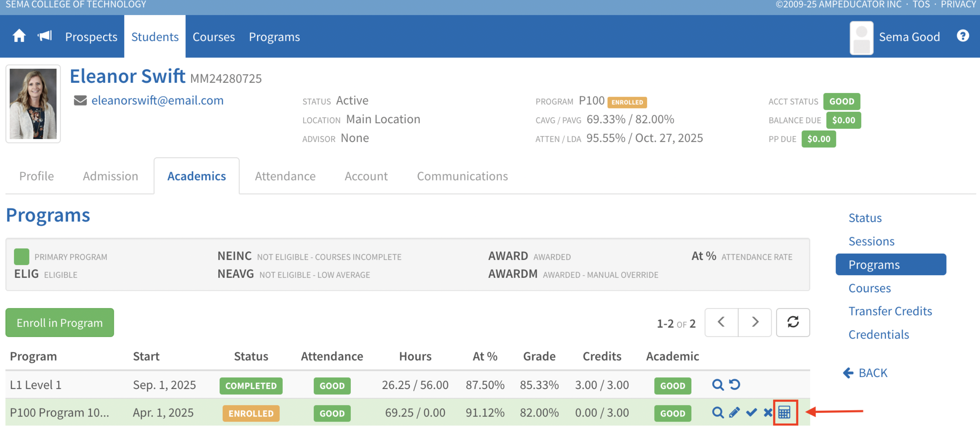
Task: Click the magnifier icon for L1 Level 1
Action: 717,384
